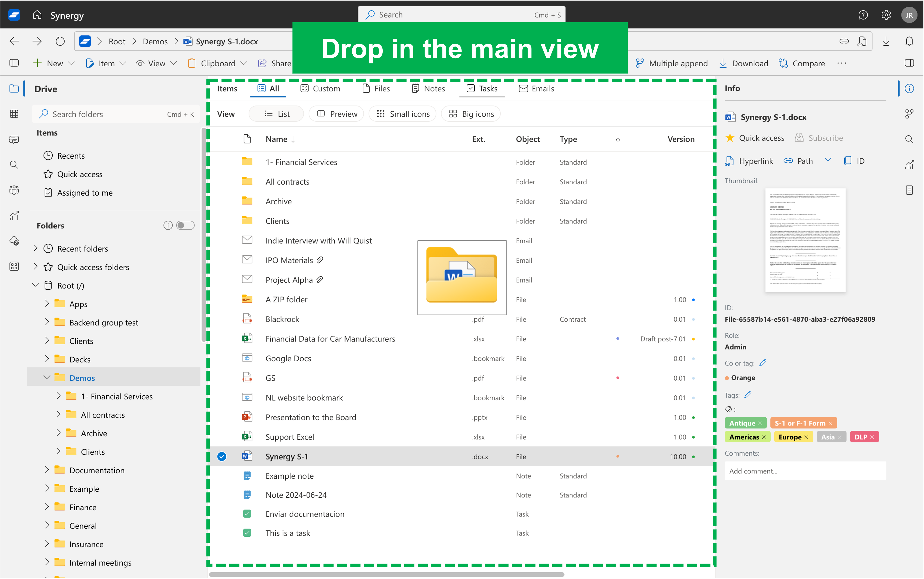The width and height of the screenshot is (924, 579).
Task: Open the grid table icon in left rail
Action: click(x=14, y=114)
